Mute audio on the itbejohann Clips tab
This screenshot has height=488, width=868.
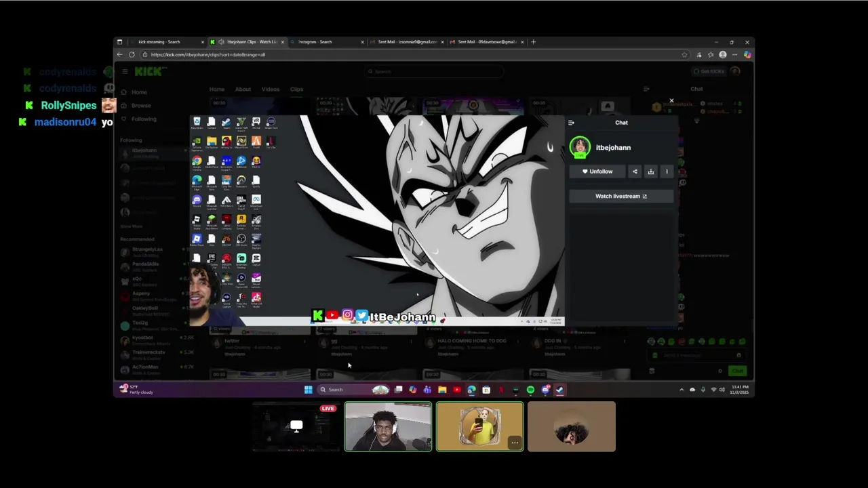pos(221,42)
